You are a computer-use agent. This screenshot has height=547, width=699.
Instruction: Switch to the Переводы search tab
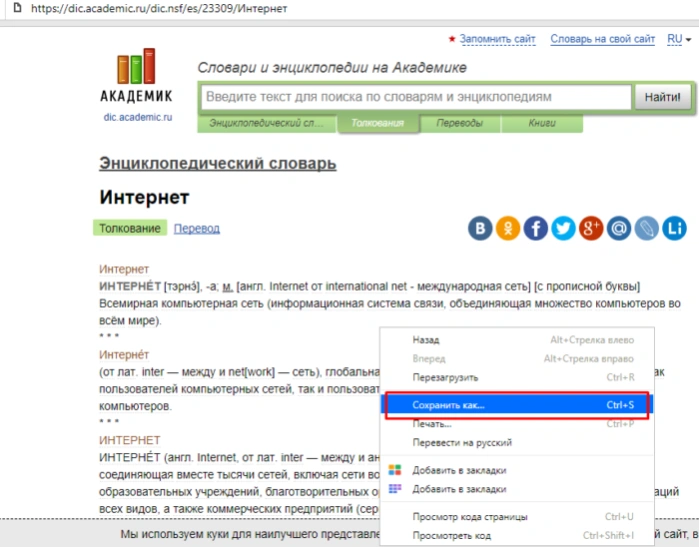pos(460,123)
